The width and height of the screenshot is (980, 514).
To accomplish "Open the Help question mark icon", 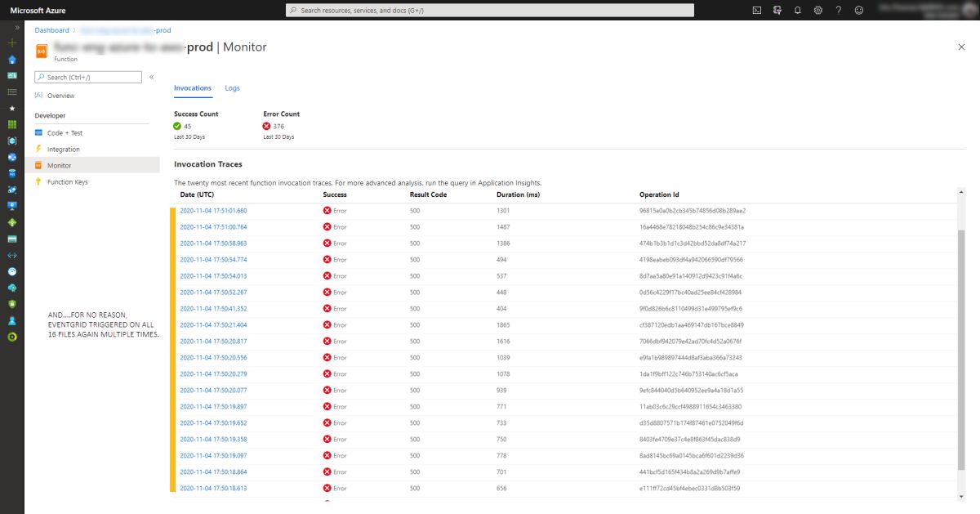I will [839, 10].
